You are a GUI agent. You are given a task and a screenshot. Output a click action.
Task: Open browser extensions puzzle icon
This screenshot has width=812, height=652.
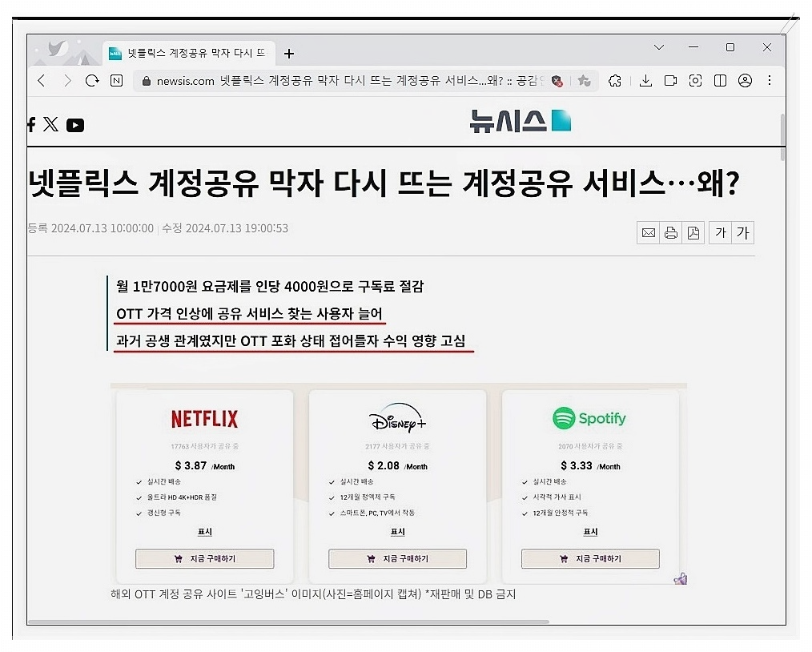615,81
